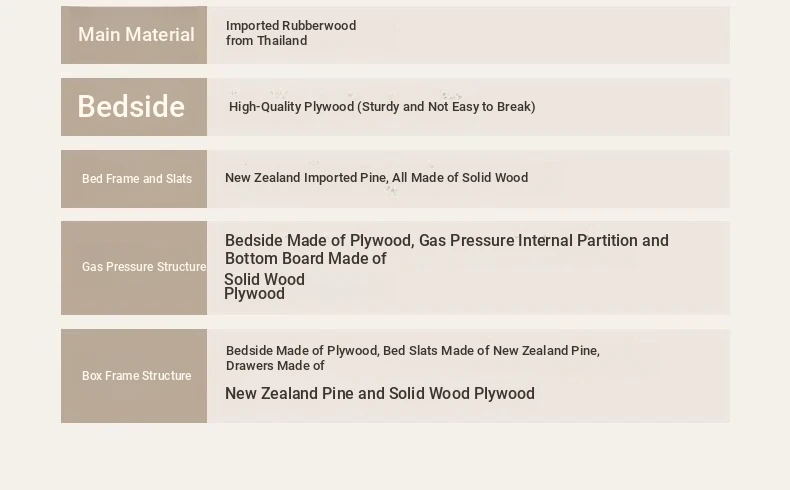Click Imported Rubberwood from Thailand text
790x490 pixels.
point(291,33)
